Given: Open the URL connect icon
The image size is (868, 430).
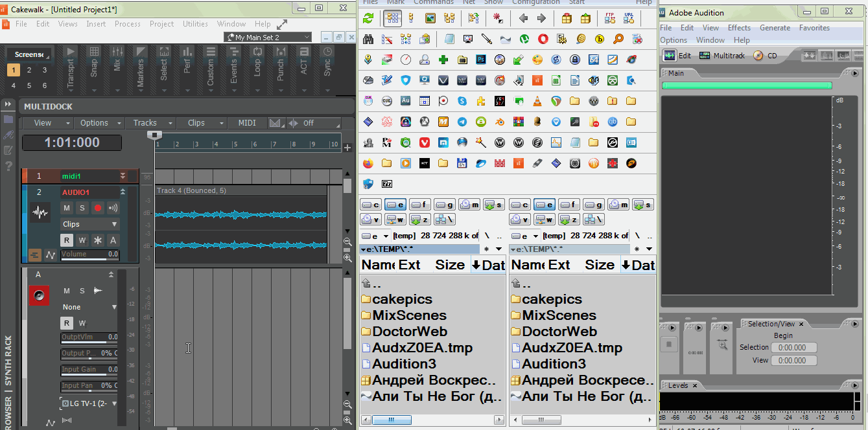Looking at the screenshot, I should (629, 18).
